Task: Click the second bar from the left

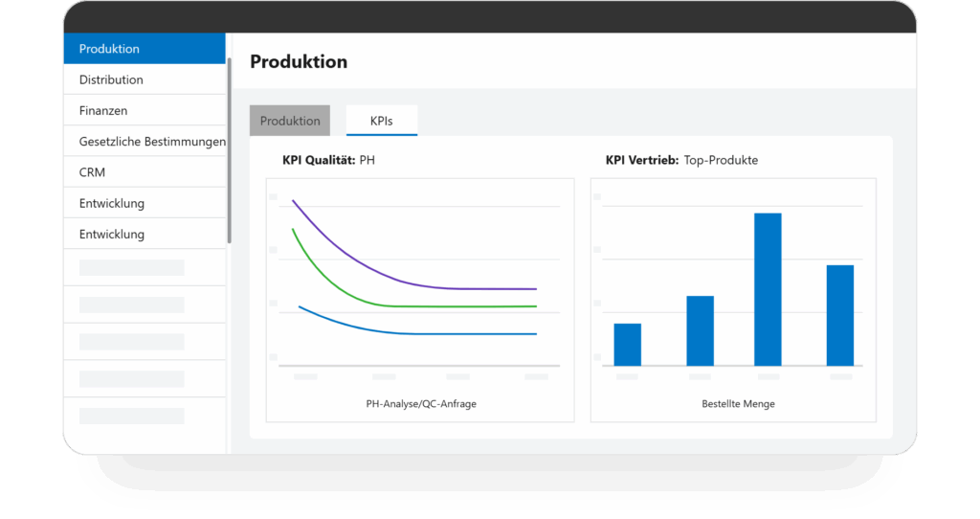Action: click(700, 330)
